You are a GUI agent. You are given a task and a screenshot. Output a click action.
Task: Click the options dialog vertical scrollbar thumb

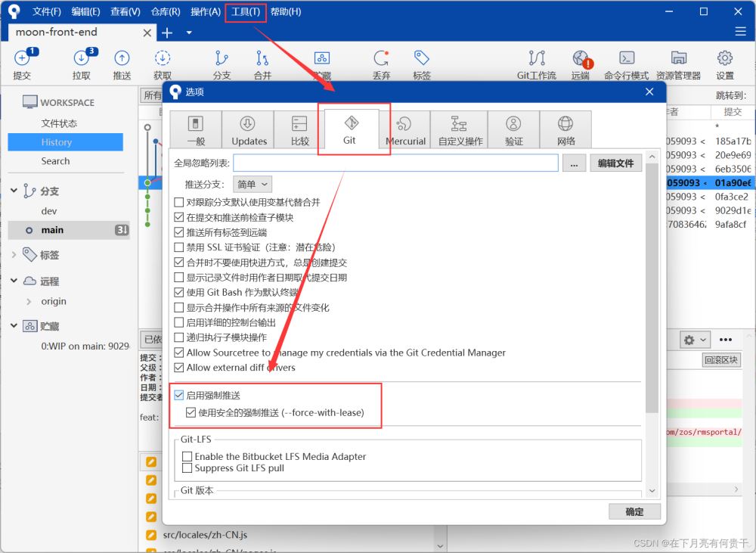(652, 287)
